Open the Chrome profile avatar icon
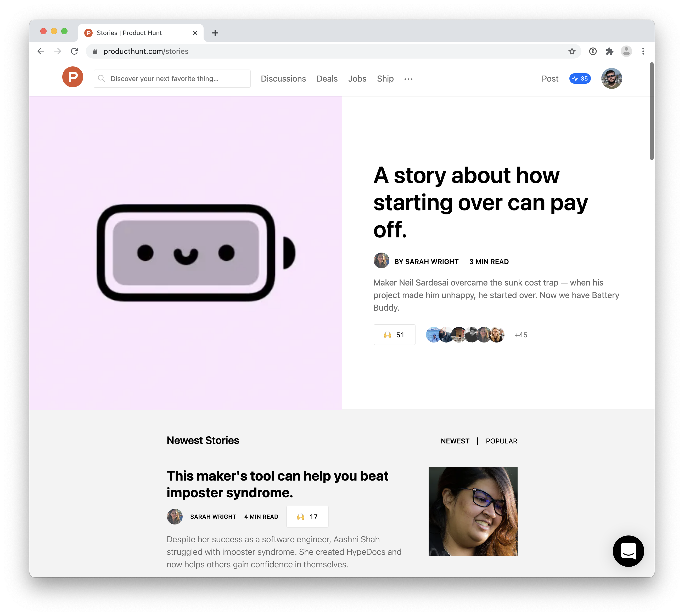Viewport: 684px width, 616px height. [626, 51]
